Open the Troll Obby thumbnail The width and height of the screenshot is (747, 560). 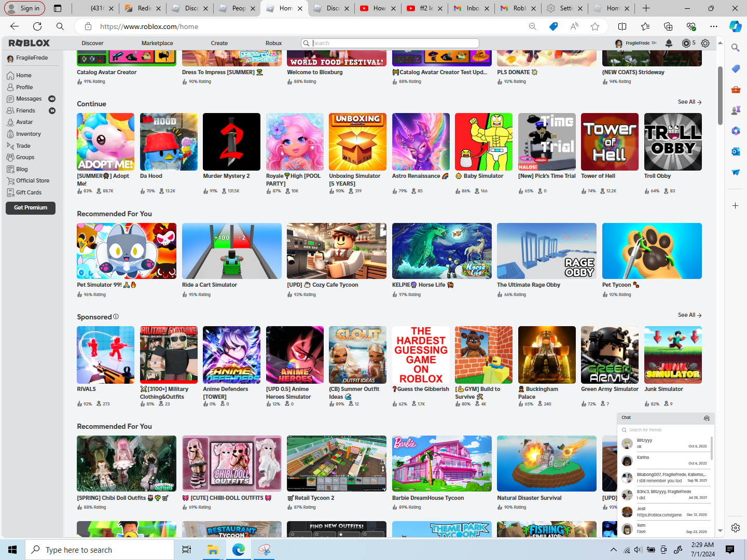[x=673, y=142]
